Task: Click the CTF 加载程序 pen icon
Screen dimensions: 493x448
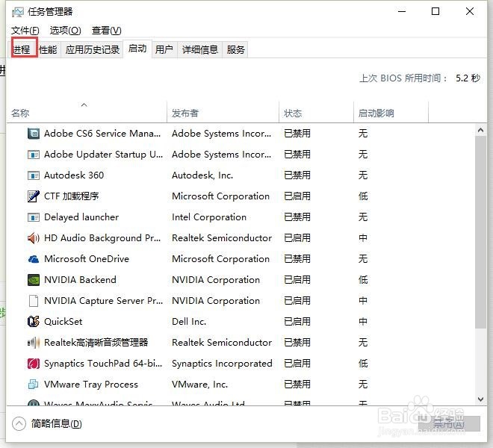Action: click(34, 196)
